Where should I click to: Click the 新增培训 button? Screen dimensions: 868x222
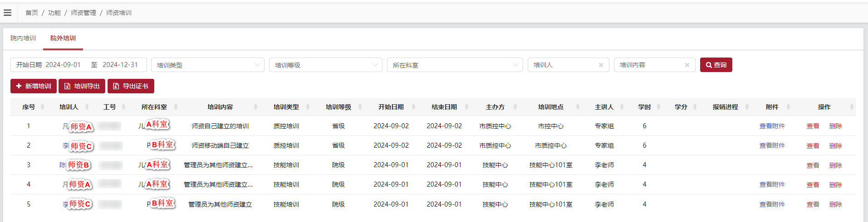click(x=34, y=86)
